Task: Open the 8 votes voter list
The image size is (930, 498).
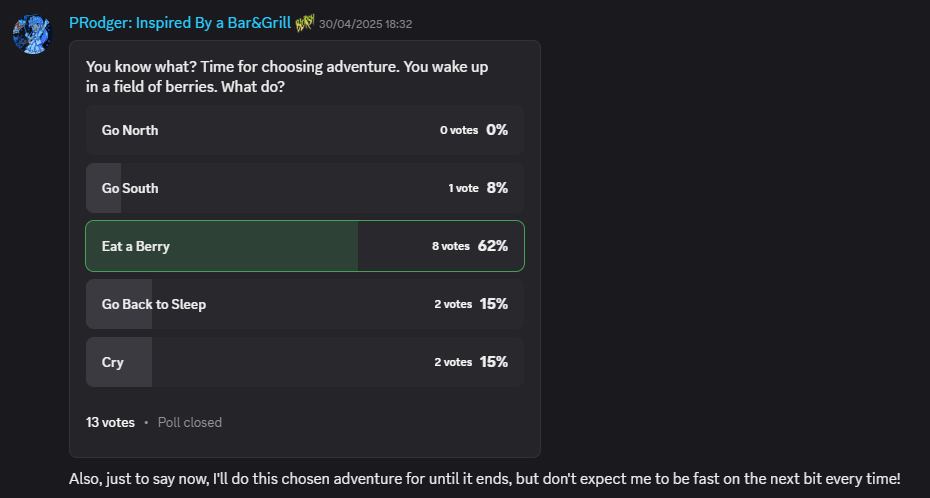Action: [x=451, y=246]
